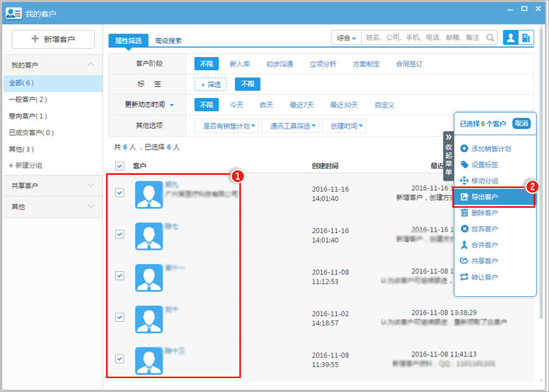
Task: Collapse the 我的客户 sidebar section
Action: [91, 64]
